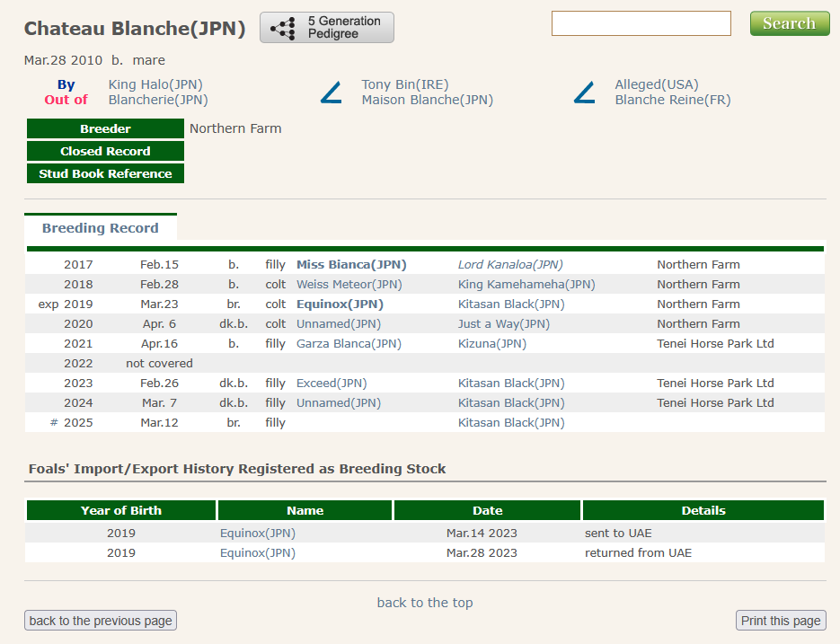The height and width of the screenshot is (644, 840).
Task: Click the Details column header
Action: [703, 510]
